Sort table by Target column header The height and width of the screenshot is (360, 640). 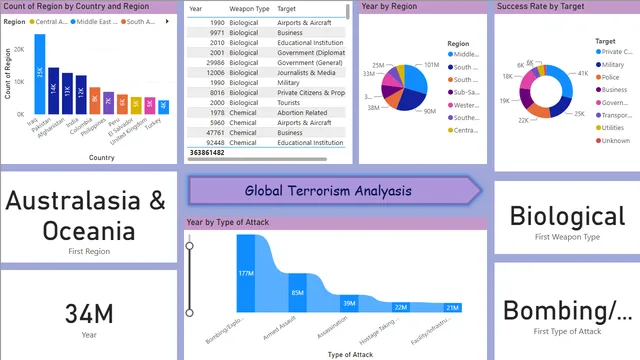coord(287,9)
